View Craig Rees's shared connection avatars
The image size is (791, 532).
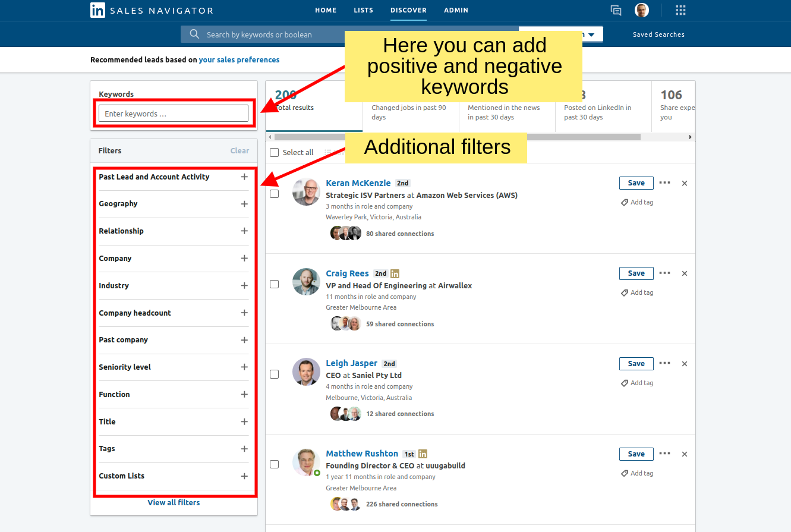pos(346,324)
